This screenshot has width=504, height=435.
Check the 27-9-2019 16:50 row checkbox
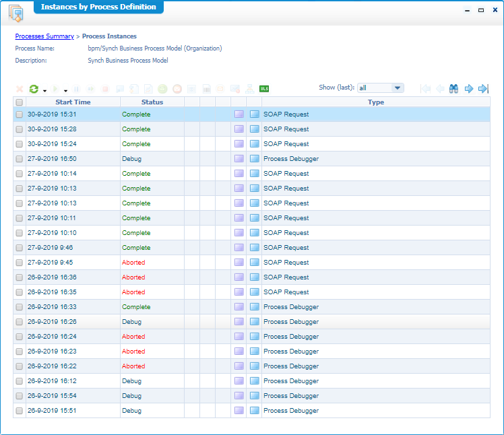click(x=20, y=159)
